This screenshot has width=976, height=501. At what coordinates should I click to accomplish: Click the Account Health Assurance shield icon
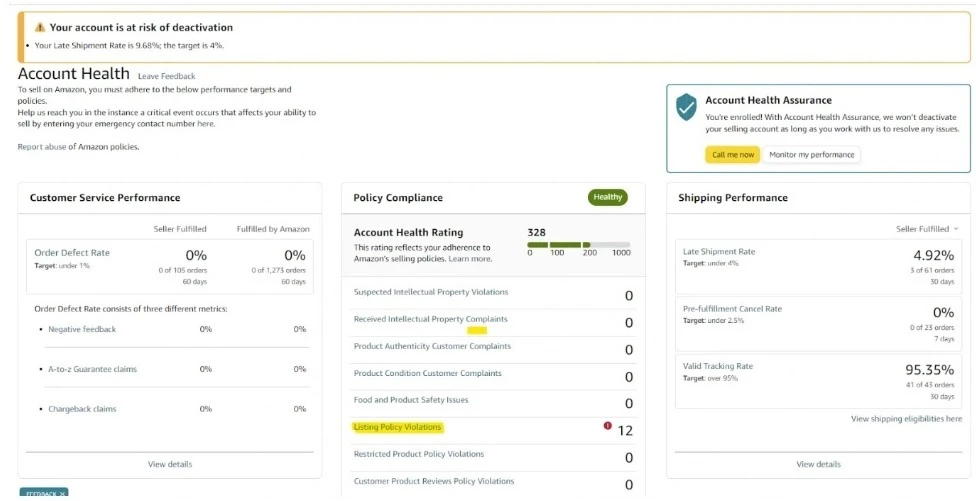686,107
